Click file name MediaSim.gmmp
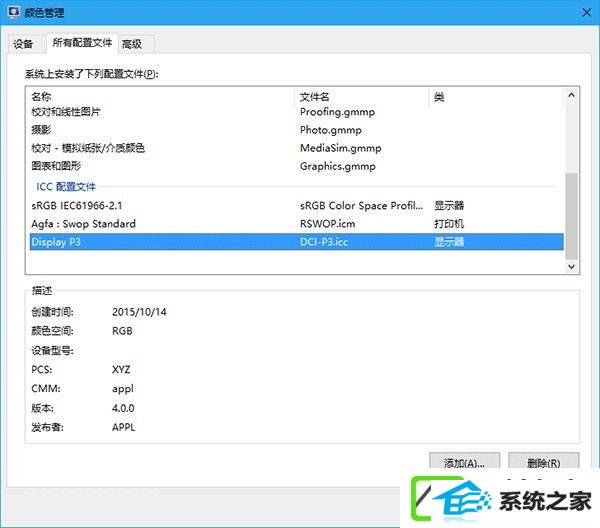The width and height of the screenshot is (600, 528). pos(341,148)
